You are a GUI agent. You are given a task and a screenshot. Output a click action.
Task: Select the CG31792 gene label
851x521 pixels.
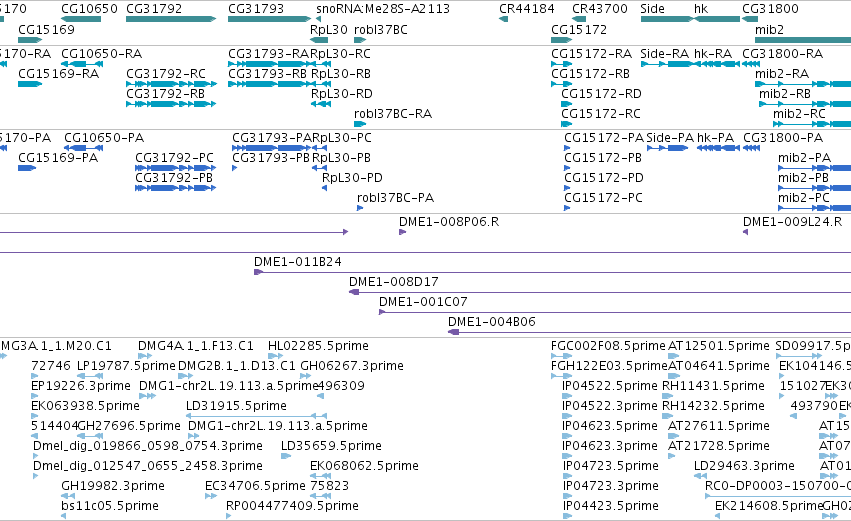[x=154, y=9]
